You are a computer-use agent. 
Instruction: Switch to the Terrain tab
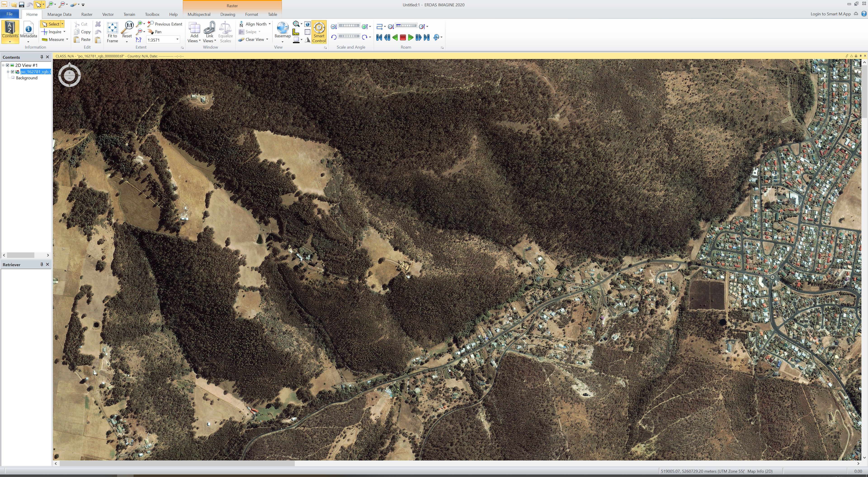129,14
